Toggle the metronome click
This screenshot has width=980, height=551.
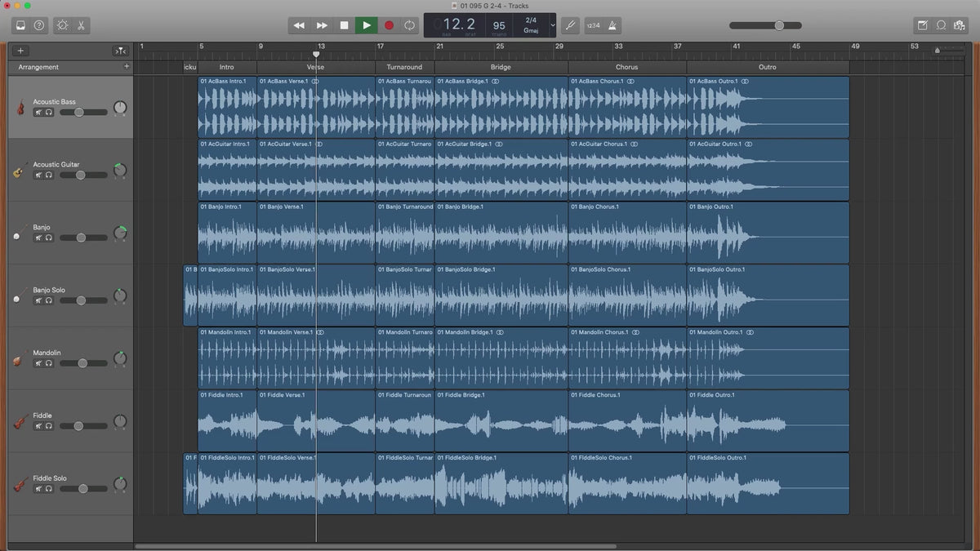click(613, 25)
